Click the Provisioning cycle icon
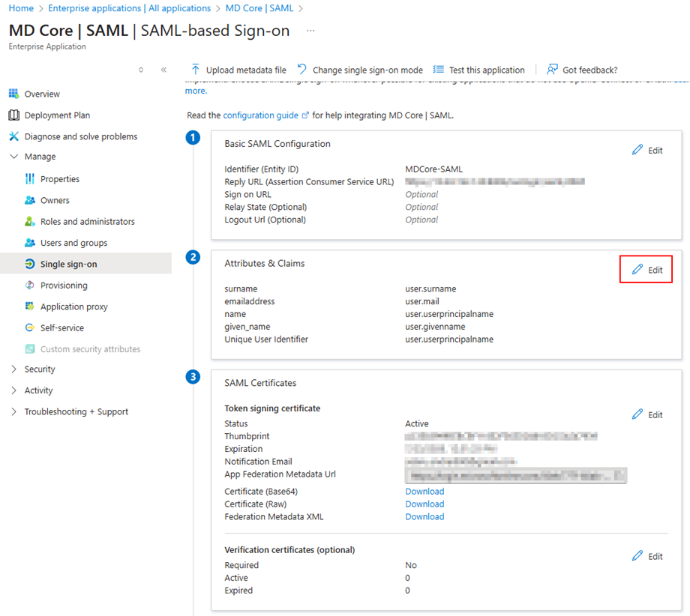 (x=29, y=285)
